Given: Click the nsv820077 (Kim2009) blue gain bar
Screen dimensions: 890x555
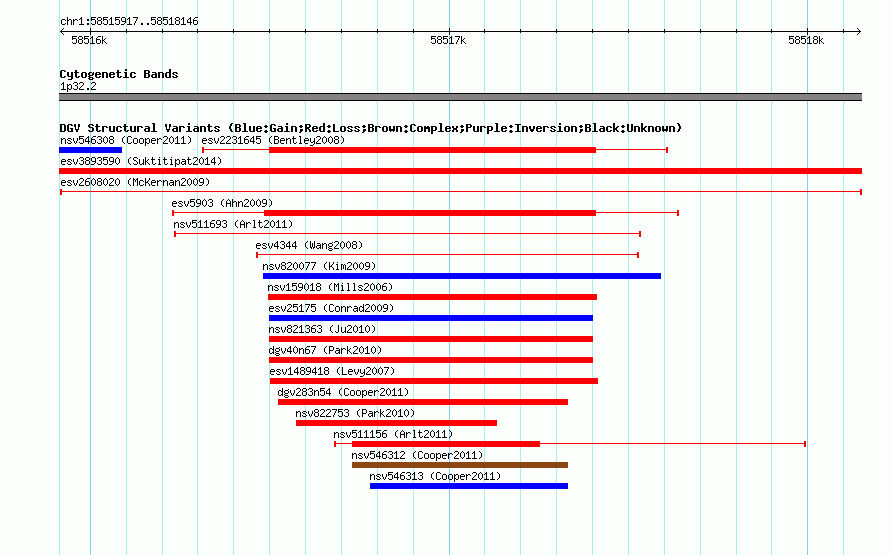Looking at the screenshot, I should click(461, 276).
